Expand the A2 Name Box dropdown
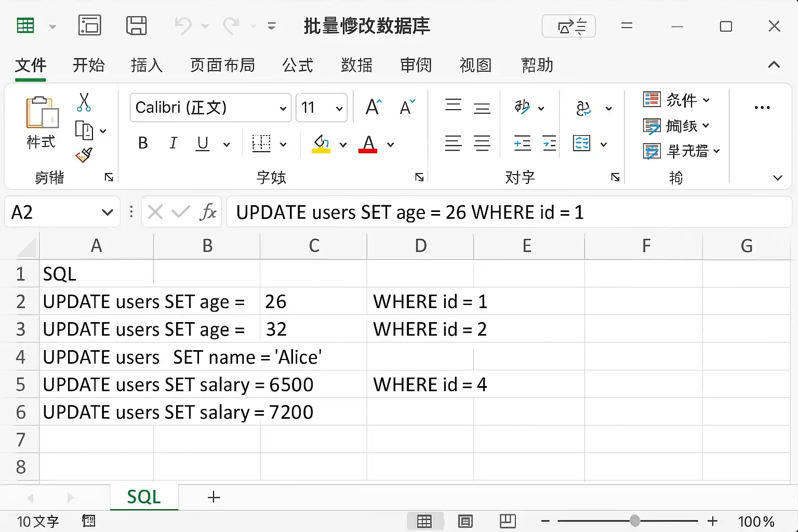 (108, 212)
